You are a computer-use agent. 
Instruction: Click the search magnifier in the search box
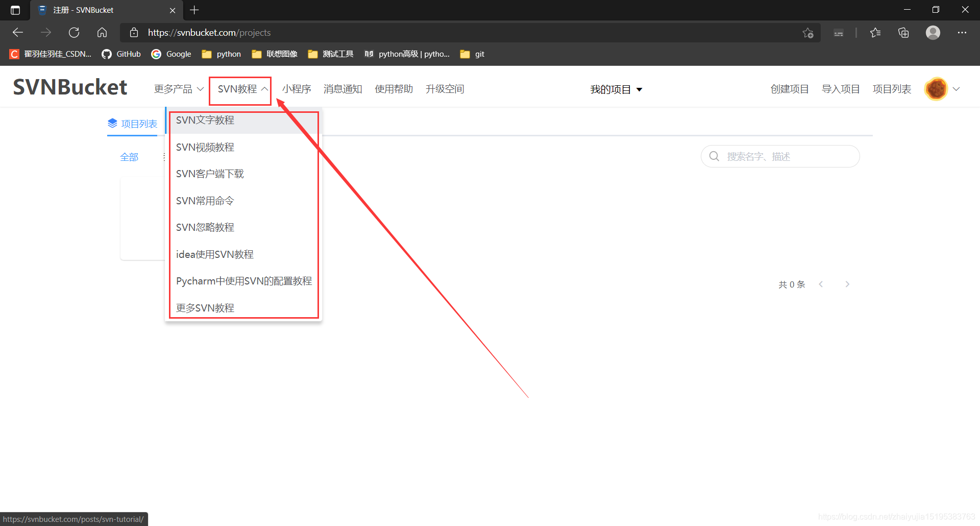[714, 156]
